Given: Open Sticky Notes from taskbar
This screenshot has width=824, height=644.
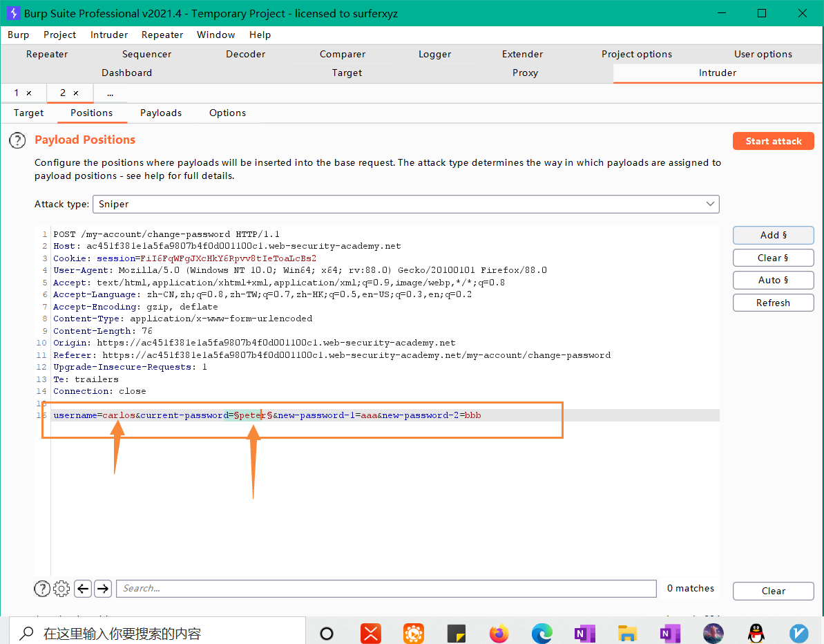Looking at the screenshot, I should 456,634.
